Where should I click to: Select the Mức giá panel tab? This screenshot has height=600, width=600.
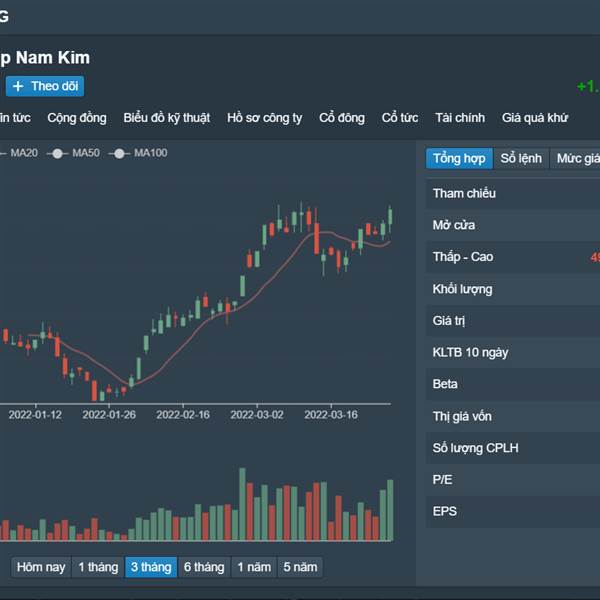pos(575,158)
